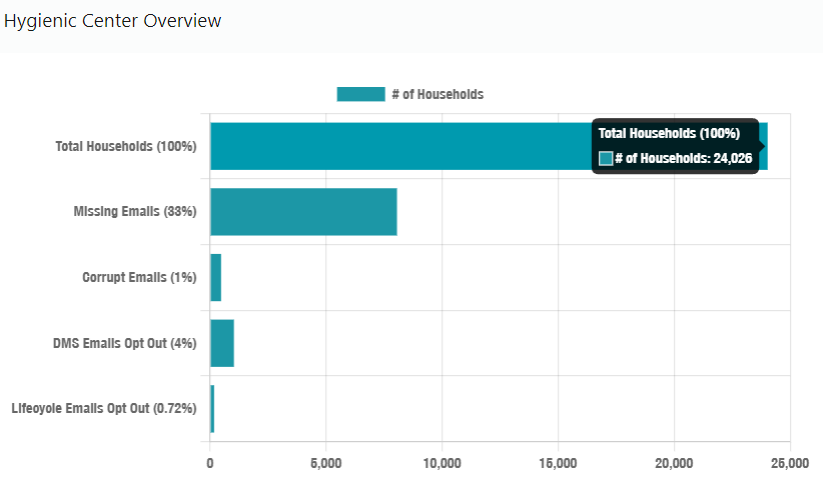Image resolution: width=823 pixels, height=499 pixels.
Task: Click the Hygienic Center Overview heading
Action: point(113,21)
